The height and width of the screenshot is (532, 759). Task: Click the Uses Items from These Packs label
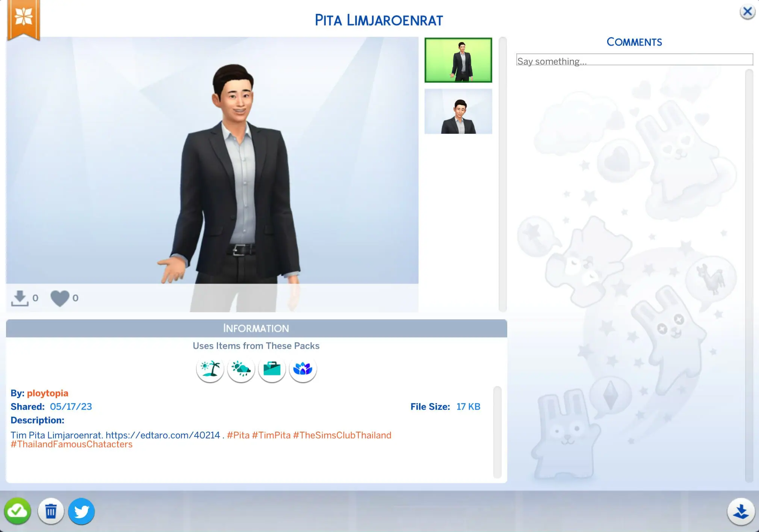(x=256, y=346)
